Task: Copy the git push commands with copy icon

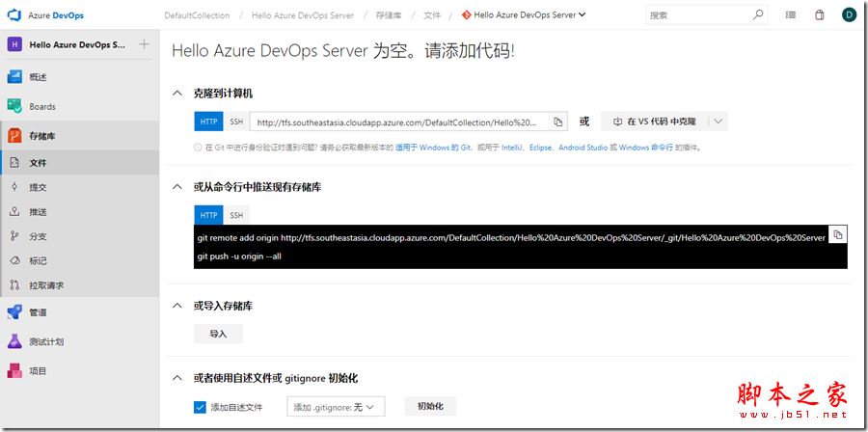Action: tap(838, 234)
